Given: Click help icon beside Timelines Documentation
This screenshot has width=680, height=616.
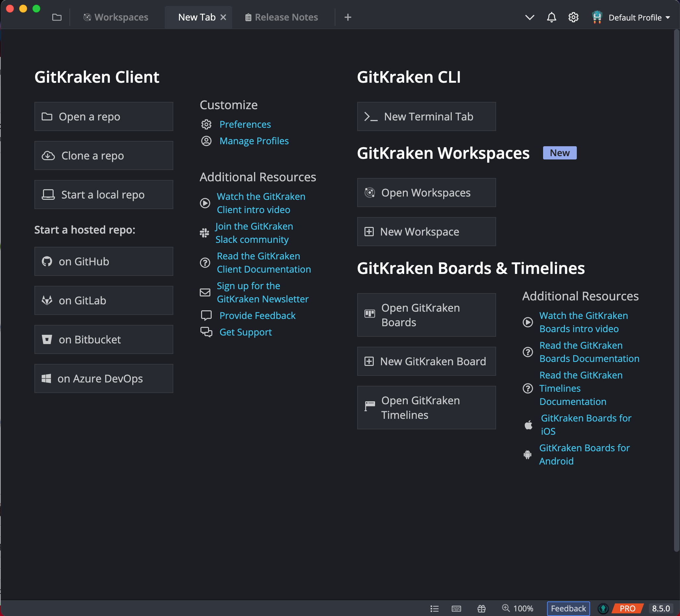Looking at the screenshot, I should (x=528, y=389).
